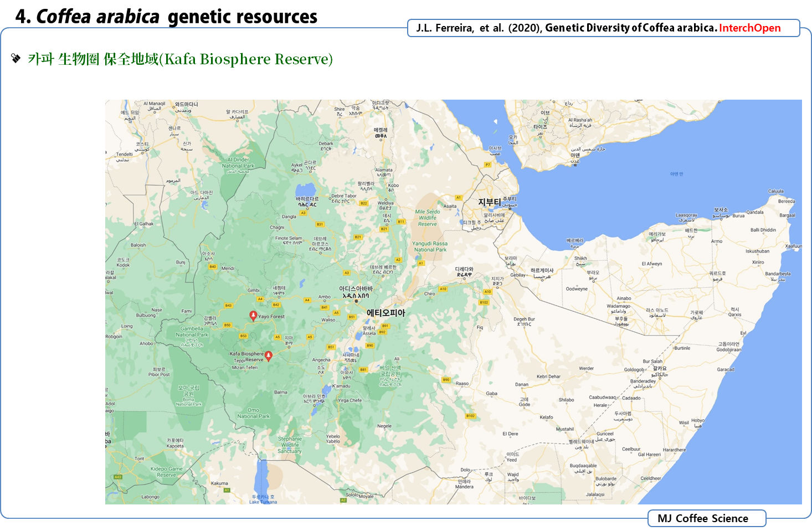This screenshot has width=812, height=531.
Task: Click the B31 road shield
Action: 320,225
